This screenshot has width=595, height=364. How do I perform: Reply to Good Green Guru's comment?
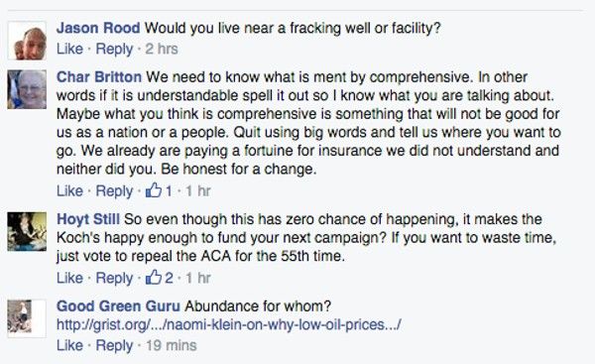pyautogui.click(x=114, y=346)
